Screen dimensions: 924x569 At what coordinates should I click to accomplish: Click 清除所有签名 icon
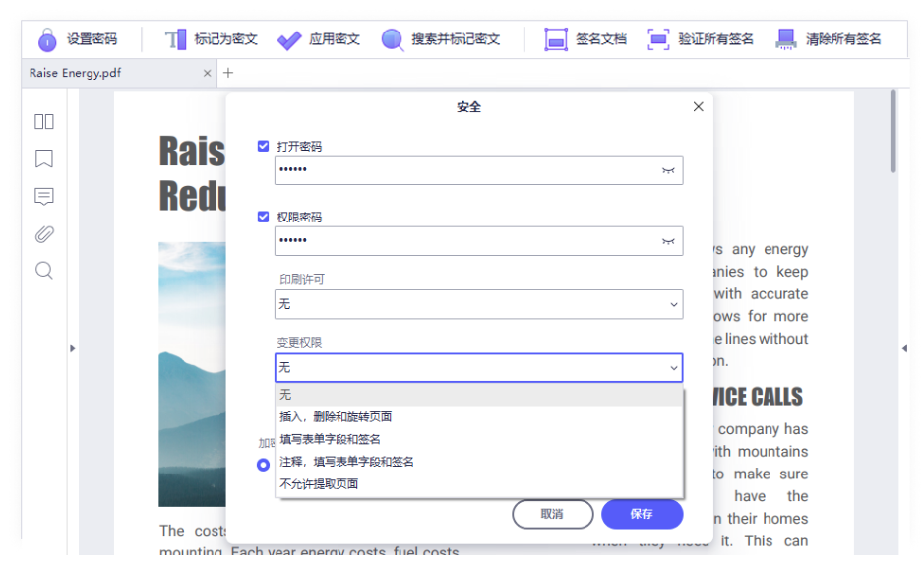tap(786, 39)
